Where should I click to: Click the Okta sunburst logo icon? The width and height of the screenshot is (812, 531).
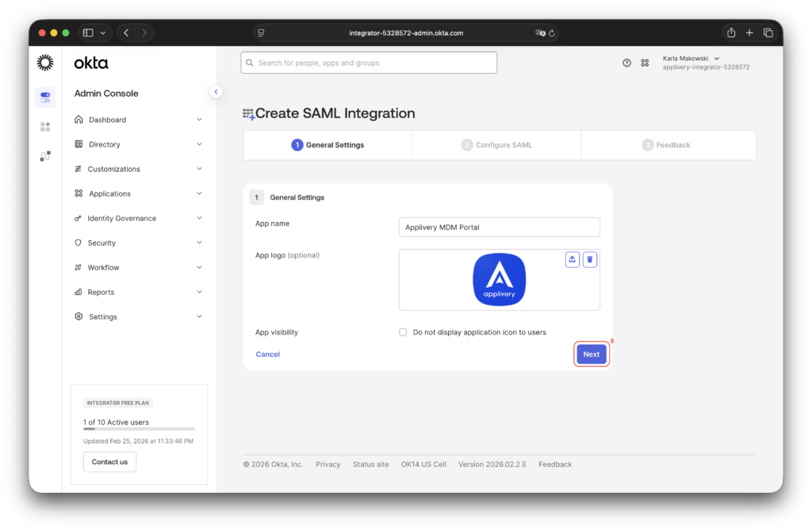[x=45, y=63]
